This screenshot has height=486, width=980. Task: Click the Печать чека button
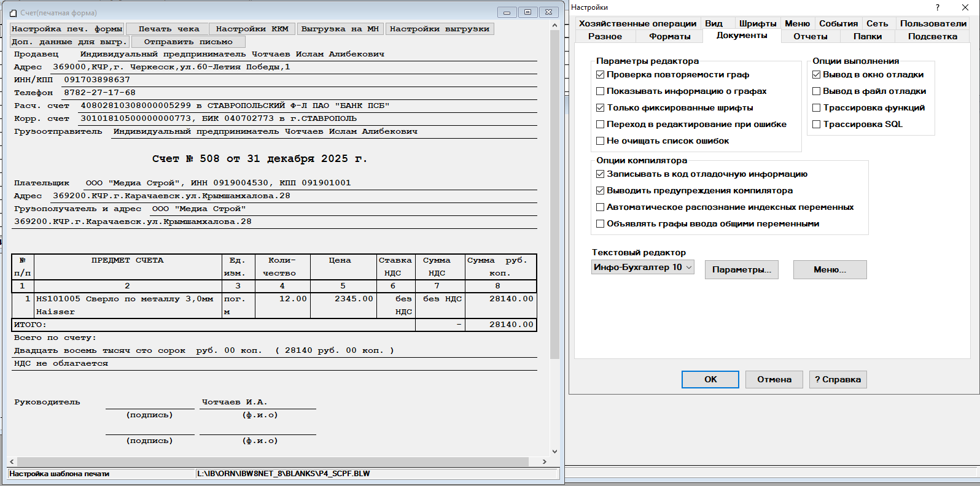(x=168, y=29)
